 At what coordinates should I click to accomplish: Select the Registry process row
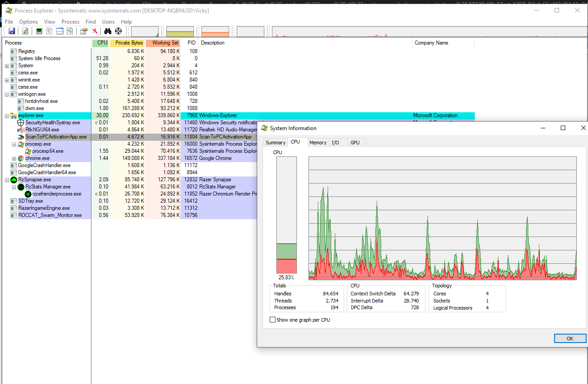point(238,51)
